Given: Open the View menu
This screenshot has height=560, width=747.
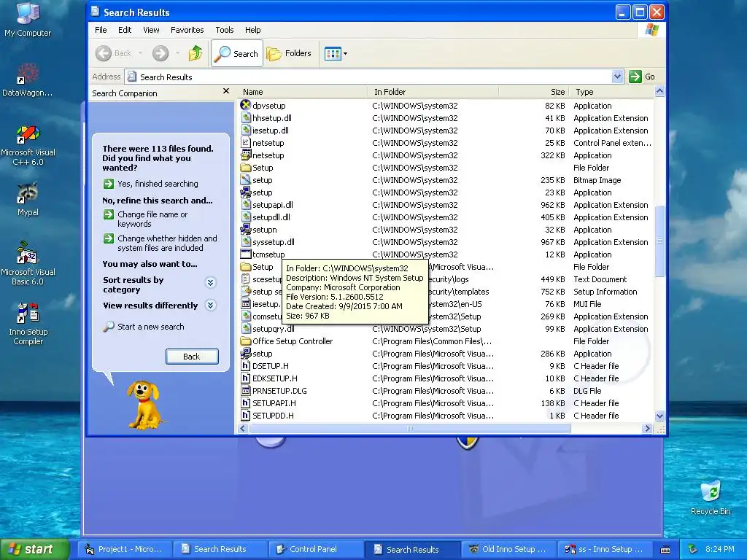Looking at the screenshot, I should tap(151, 30).
